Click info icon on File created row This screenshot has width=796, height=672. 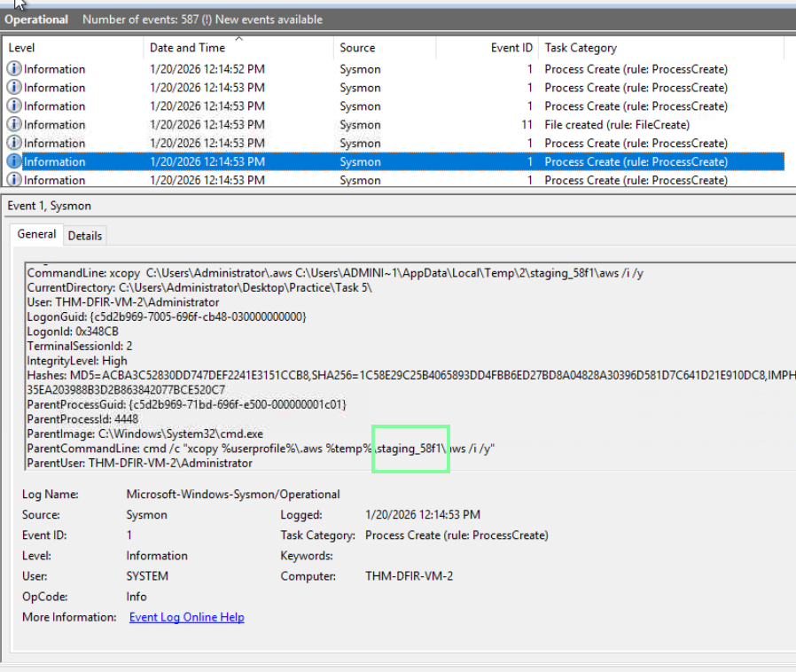(14, 125)
